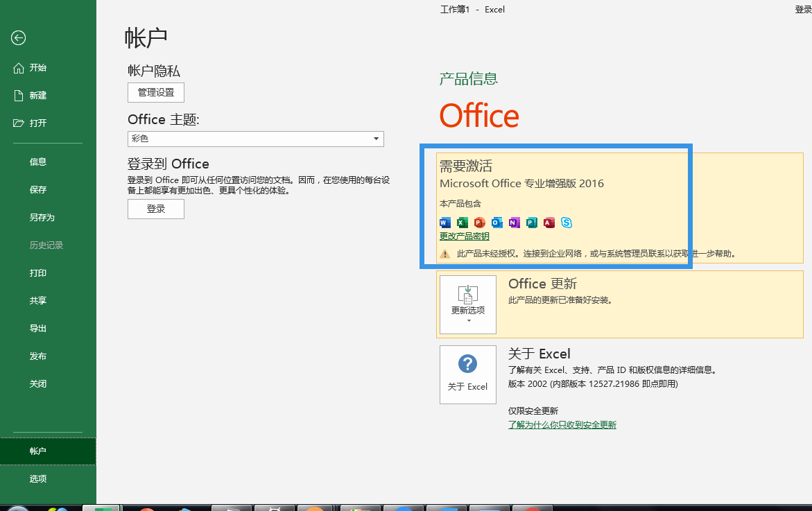Click text 此产品的更新已准备好安装。
Screen dimensions: 812x511
tap(562, 300)
